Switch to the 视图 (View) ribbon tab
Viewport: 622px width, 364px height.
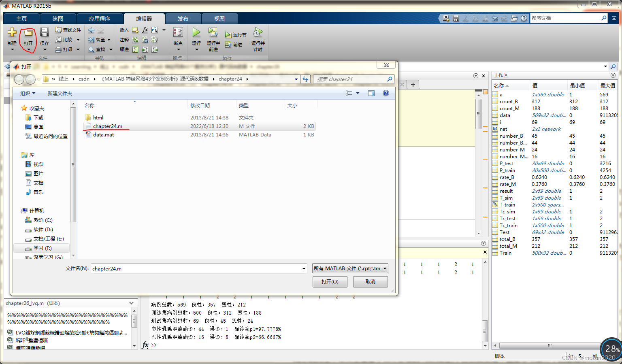point(219,19)
